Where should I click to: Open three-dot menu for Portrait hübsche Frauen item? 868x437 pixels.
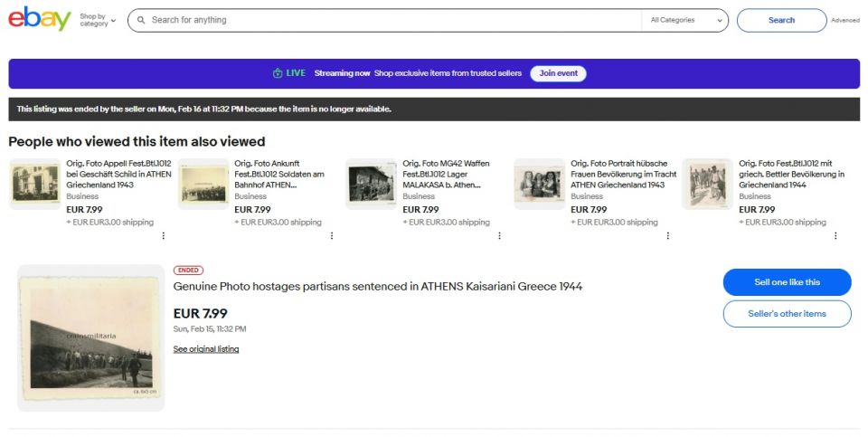coord(668,235)
